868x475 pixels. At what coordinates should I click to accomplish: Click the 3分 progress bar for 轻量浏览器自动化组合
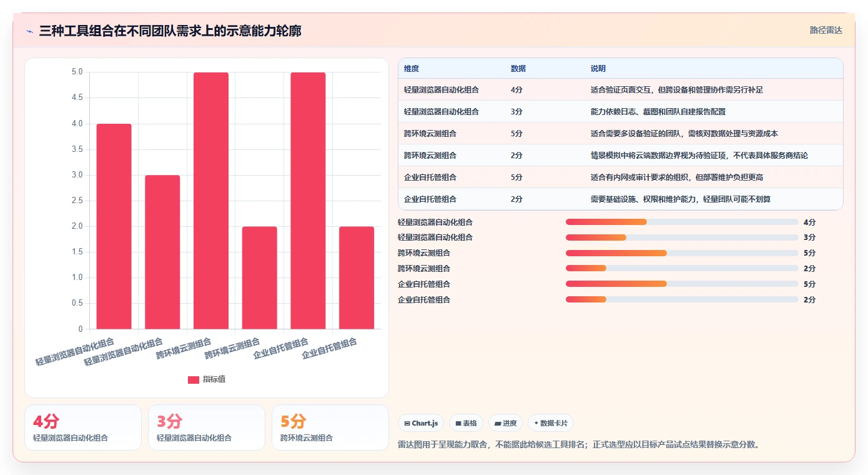pyautogui.click(x=682, y=237)
